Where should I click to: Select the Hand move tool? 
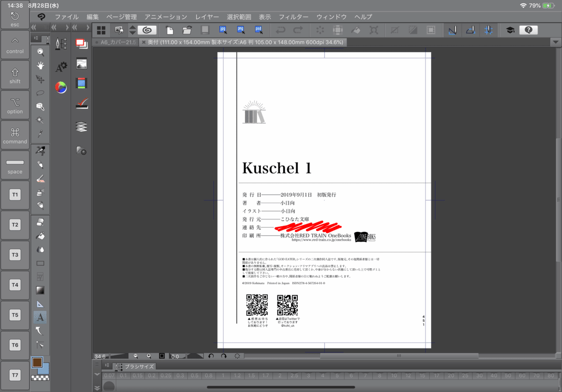click(41, 65)
